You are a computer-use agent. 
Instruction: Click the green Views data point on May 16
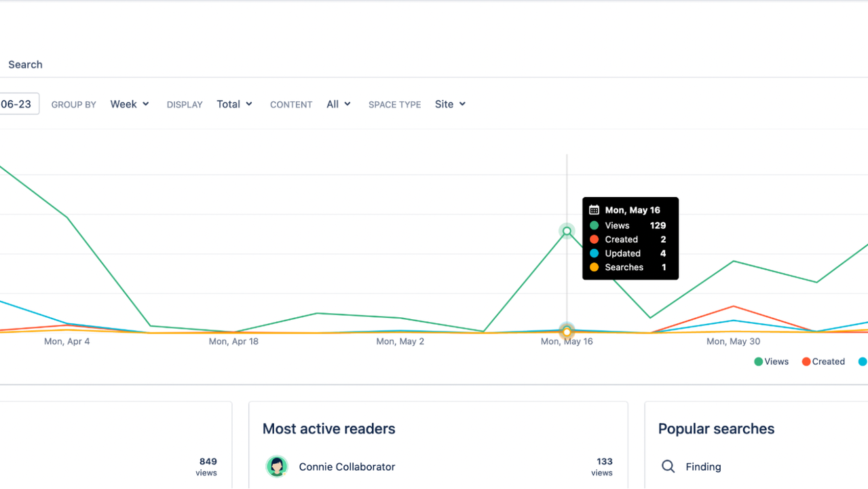coord(567,231)
